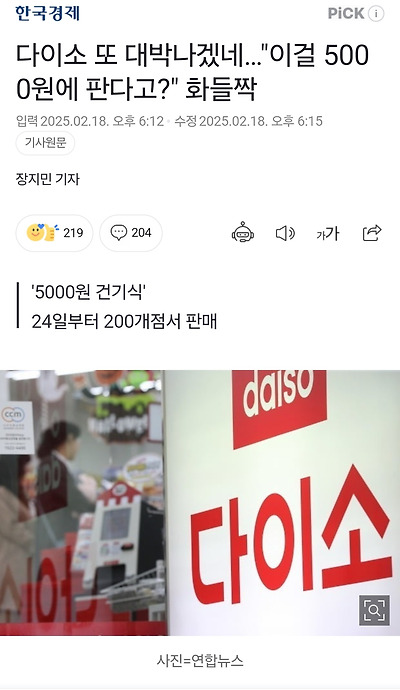Tap the 수정 2025.02.18. 오후 6:15 timestamp
Viewport: 400px width, 690px height.
click(x=248, y=121)
